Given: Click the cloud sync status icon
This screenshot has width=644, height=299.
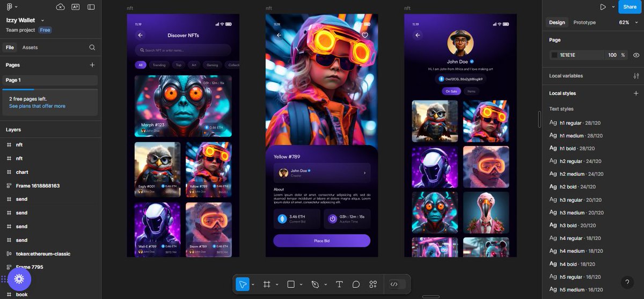Looking at the screenshot, I should (x=60, y=7).
